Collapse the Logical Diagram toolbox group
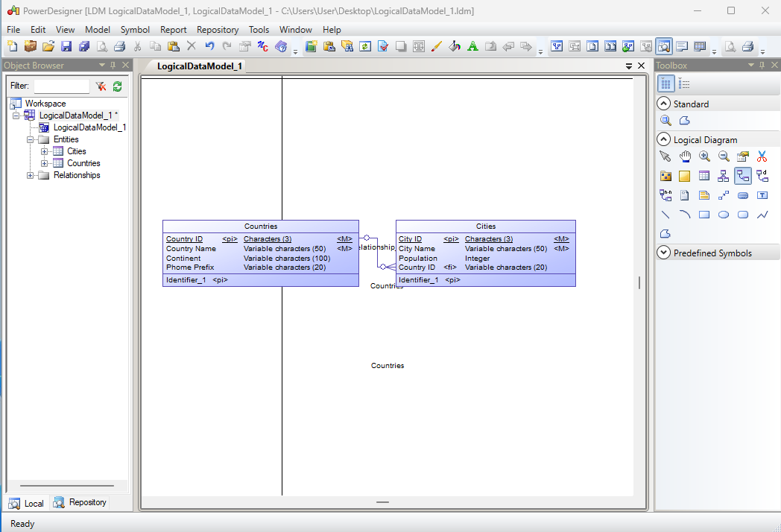Viewport: 781px width, 532px height. pyautogui.click(x=663, y=139)
